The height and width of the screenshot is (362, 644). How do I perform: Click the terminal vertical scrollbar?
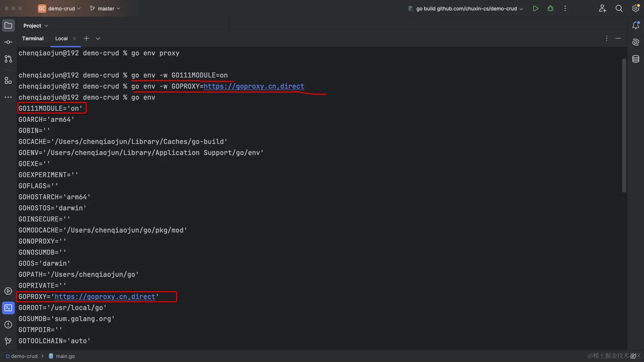click(x=624, y=125)
